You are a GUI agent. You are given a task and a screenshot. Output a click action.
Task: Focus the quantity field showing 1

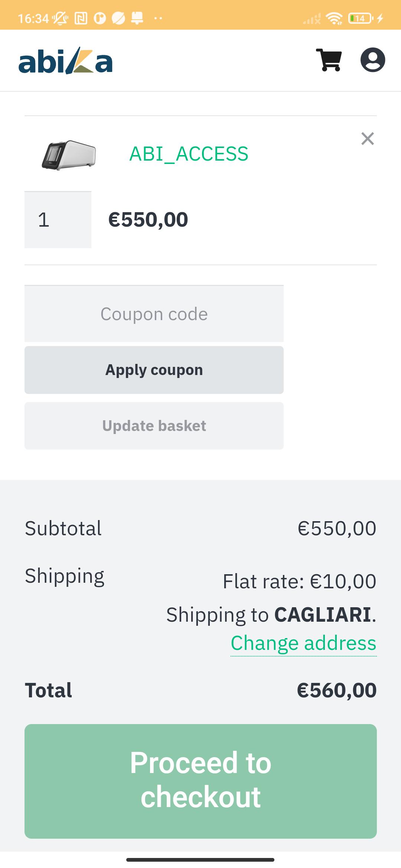pyautogui.click(x=58, y=220)
